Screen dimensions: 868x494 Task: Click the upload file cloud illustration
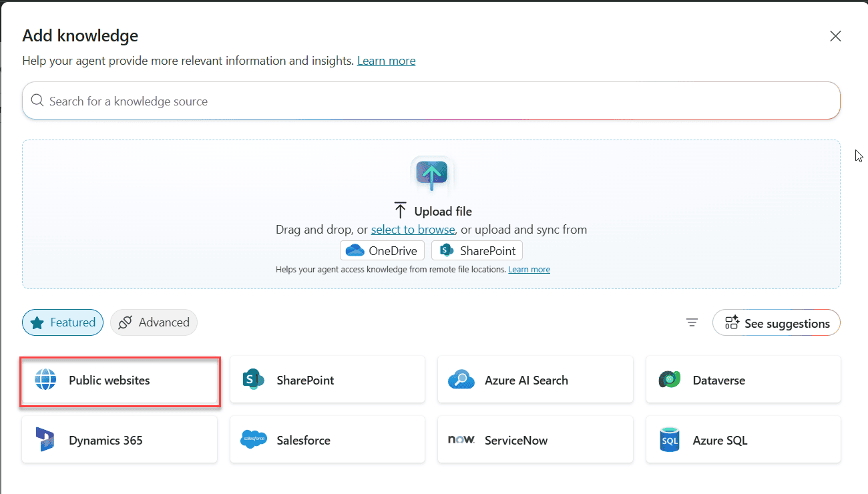tap(431, 174)
